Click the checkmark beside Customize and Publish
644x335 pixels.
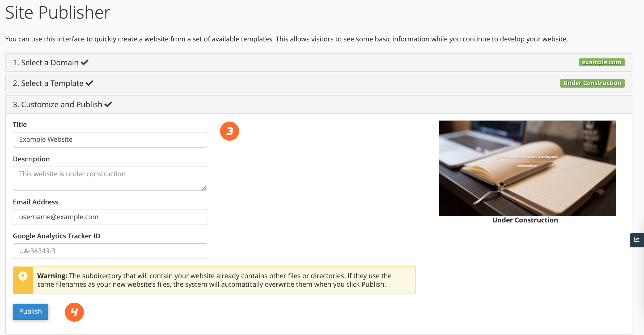[108, 105]
